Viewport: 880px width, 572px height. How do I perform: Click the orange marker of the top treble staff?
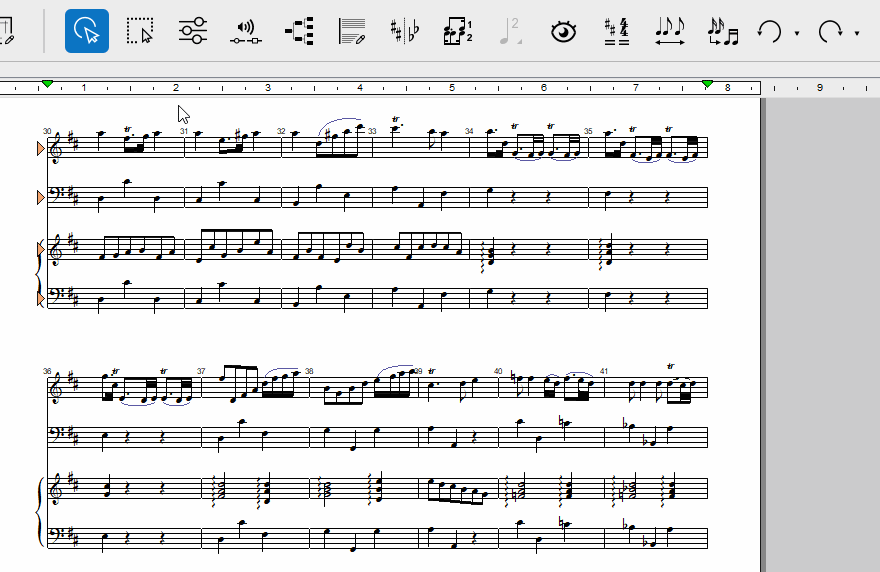coord(40,148)
